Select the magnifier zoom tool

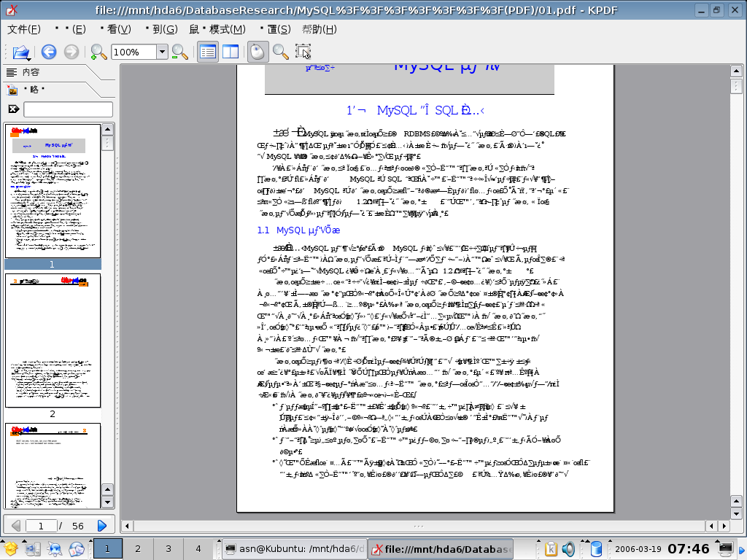tap(281, 52)
